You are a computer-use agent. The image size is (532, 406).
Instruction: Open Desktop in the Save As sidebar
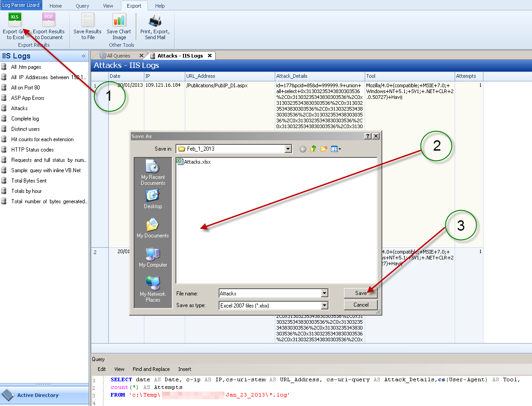pos(153,200)
